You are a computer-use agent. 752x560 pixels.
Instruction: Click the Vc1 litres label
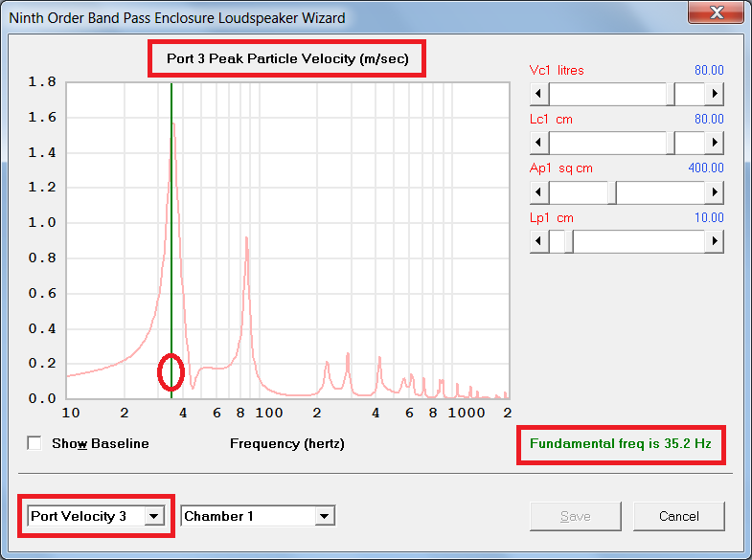coord(557,71)
